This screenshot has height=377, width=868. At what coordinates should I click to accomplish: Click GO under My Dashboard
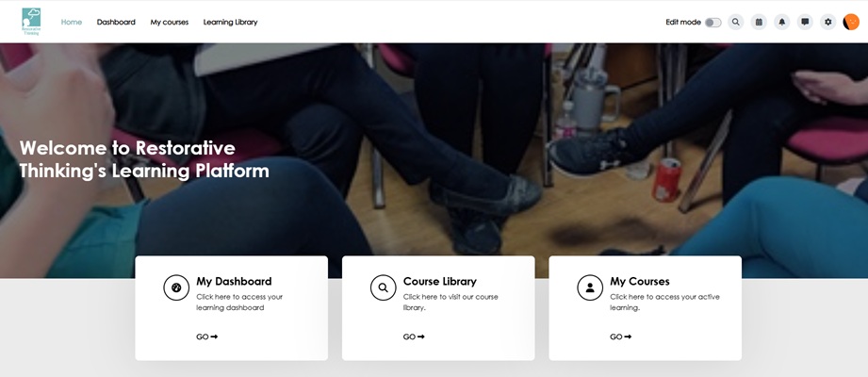[207, 336]
